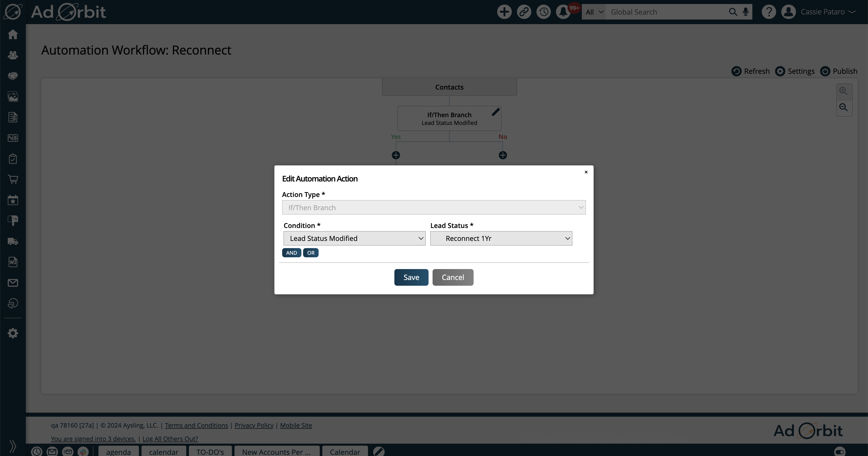Screen dimensions: 868x456
Task: Open the Condition dropdown
Action: point(354,238)
